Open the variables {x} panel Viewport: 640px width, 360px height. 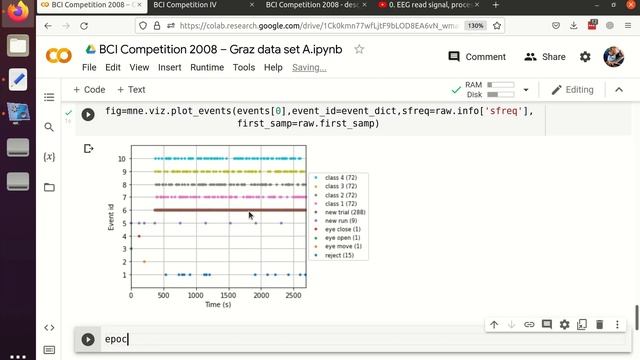(49, 157)
